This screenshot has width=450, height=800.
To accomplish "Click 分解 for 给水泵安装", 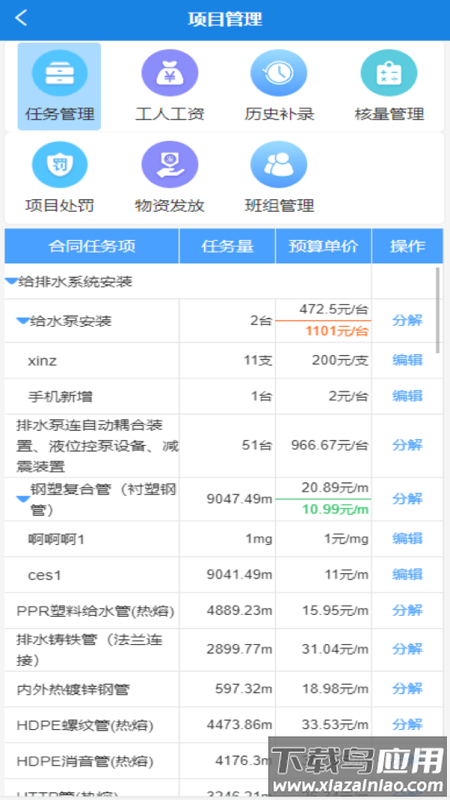I will click(407, 320).
